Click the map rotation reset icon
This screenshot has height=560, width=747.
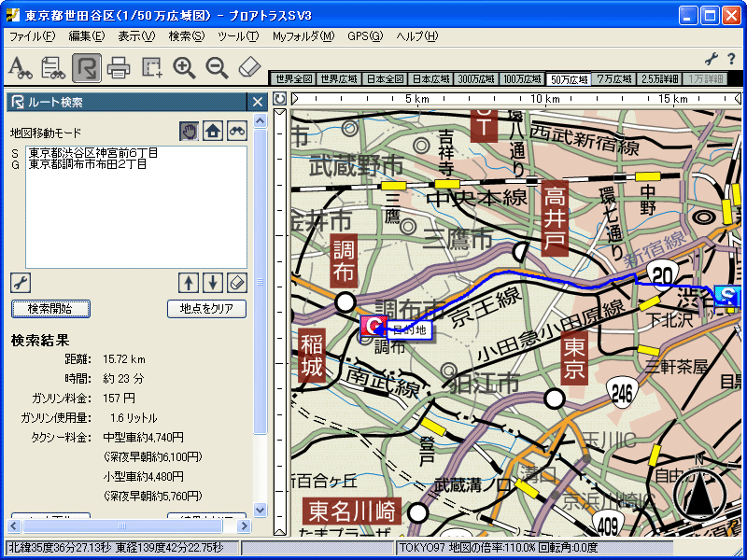(x=279, y=99)
